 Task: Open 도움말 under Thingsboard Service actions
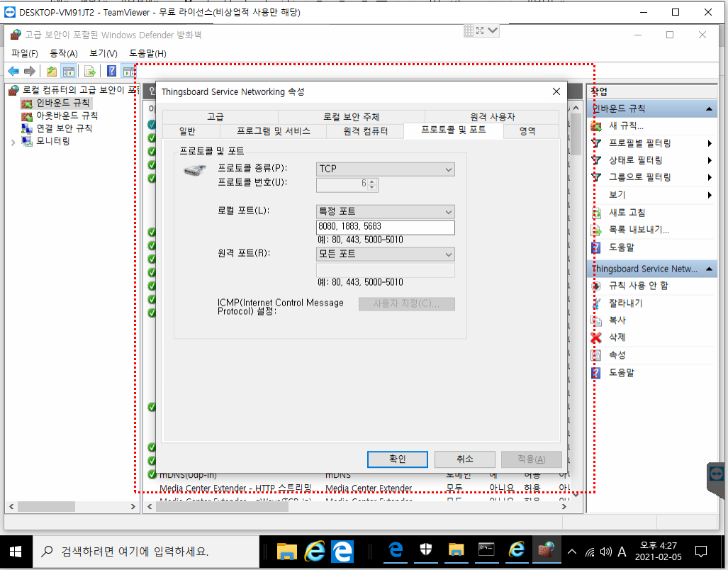[x=621, y=373]
